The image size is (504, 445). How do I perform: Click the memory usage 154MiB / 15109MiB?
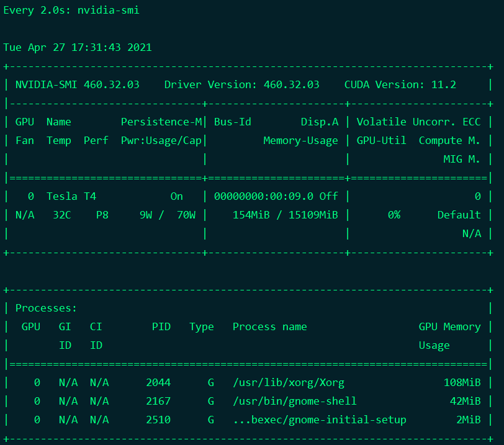point(286,215)
